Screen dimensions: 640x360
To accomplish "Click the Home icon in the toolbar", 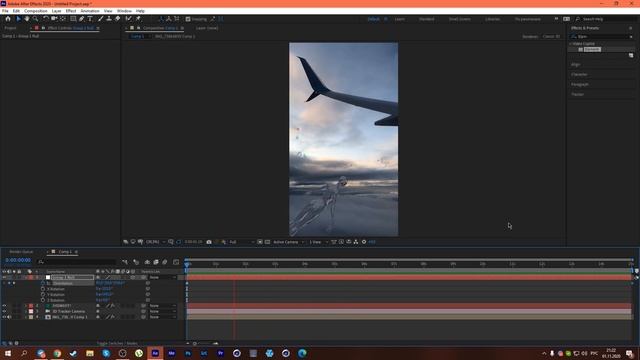I will click(8, 19).
